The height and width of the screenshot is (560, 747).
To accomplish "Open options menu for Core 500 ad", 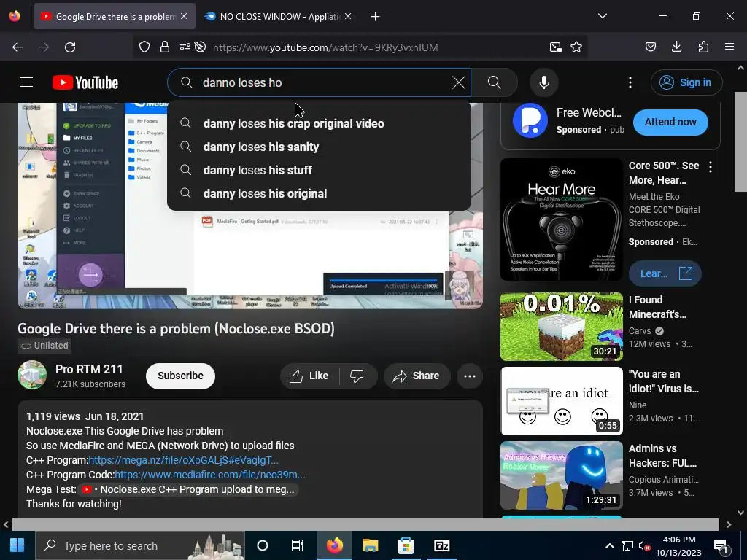I will pyautogui.click(x=711, y=167).
